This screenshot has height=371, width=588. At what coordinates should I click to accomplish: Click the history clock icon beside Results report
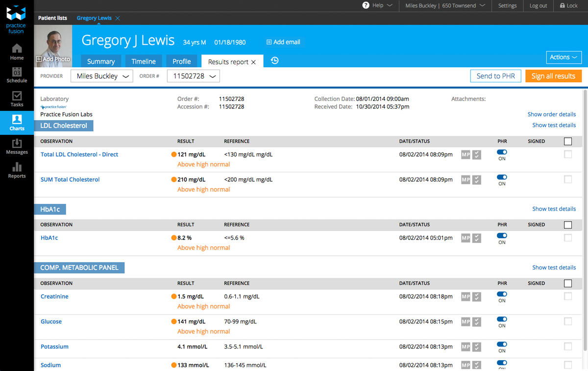274,61
